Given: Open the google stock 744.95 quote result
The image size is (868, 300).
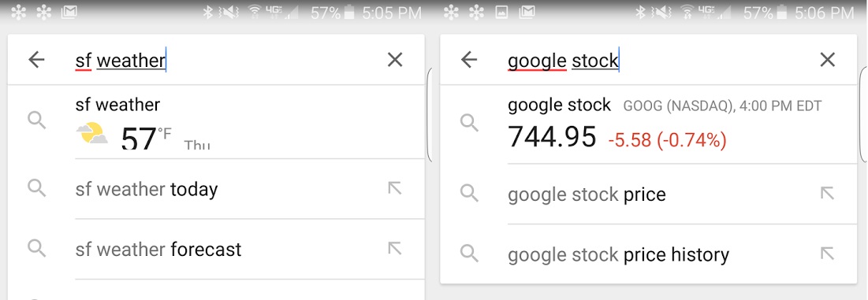Looking at the screenshot, I should pos(648,124).
